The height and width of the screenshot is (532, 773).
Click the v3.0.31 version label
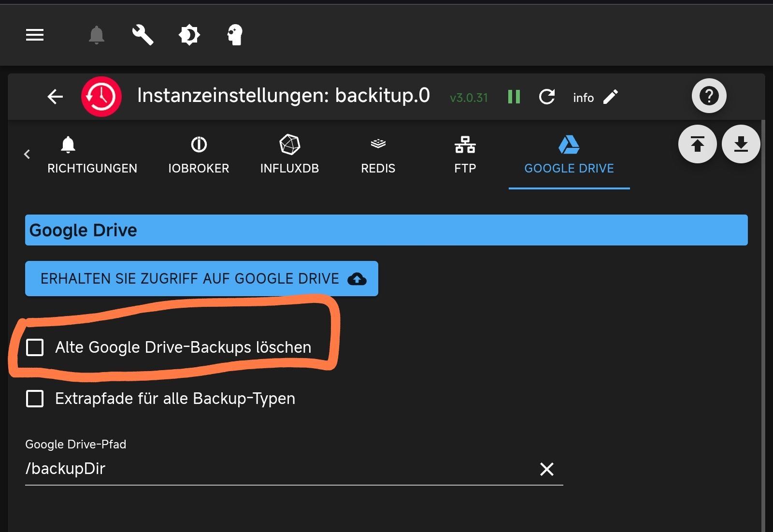469,98
